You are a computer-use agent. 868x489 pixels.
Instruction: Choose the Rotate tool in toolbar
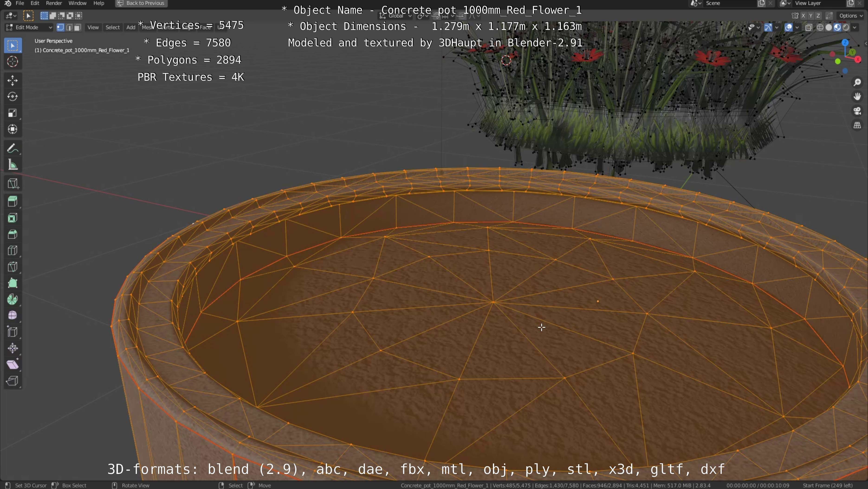(13, 97)
